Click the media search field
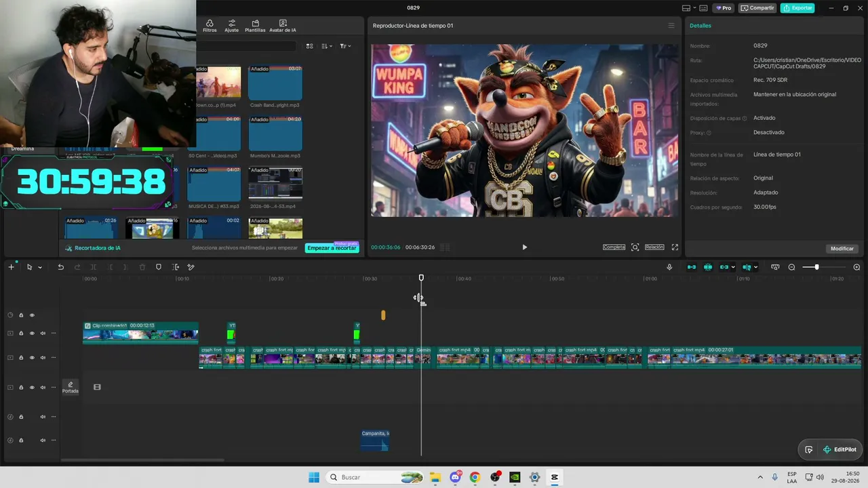Image resolution: width=868 pixels, height=488 pixels. pos(247,46)
